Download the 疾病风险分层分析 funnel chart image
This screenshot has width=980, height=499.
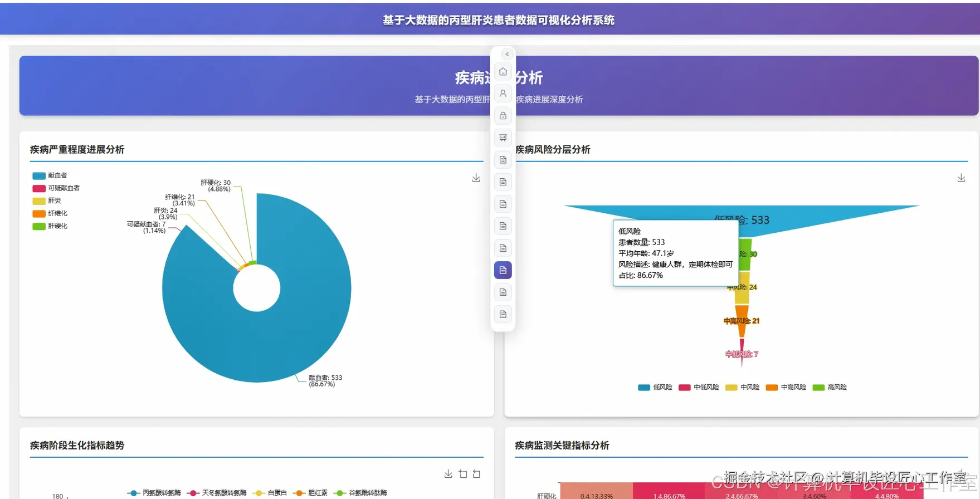click(961, 178)
